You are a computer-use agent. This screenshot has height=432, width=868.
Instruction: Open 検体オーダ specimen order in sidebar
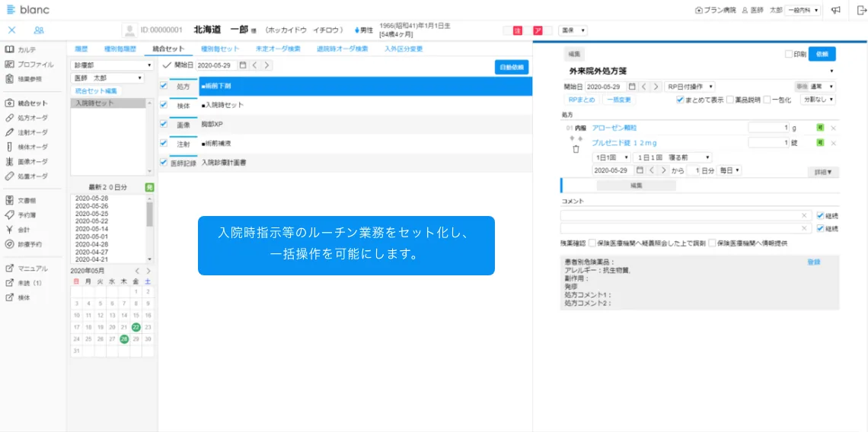tap(26, 147)
